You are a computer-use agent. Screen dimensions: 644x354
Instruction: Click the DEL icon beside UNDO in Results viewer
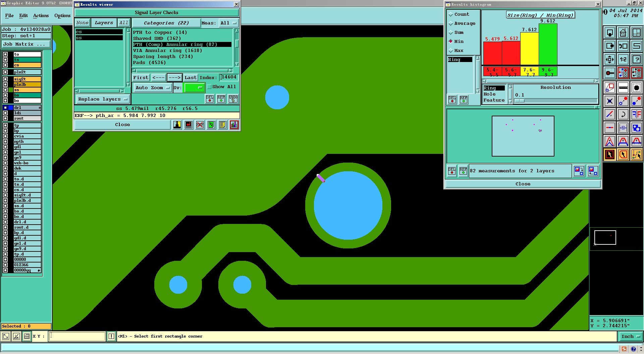[x=210, y=99]
